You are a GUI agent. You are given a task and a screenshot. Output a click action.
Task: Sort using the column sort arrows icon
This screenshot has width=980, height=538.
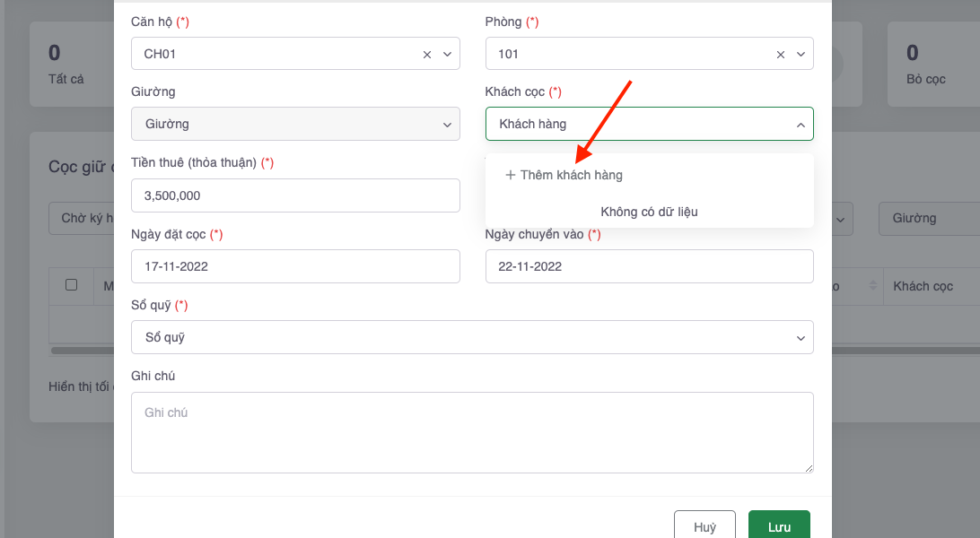click(873, 285)
